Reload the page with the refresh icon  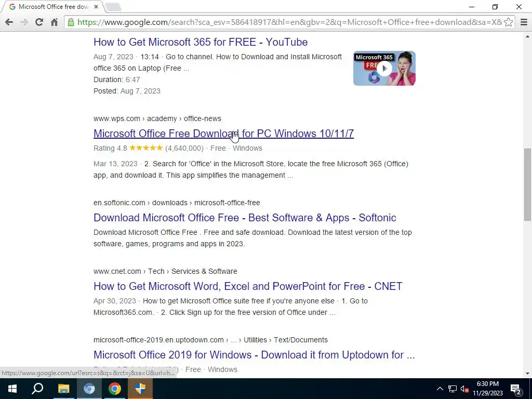pyautogui.click(x=39, y=22)
